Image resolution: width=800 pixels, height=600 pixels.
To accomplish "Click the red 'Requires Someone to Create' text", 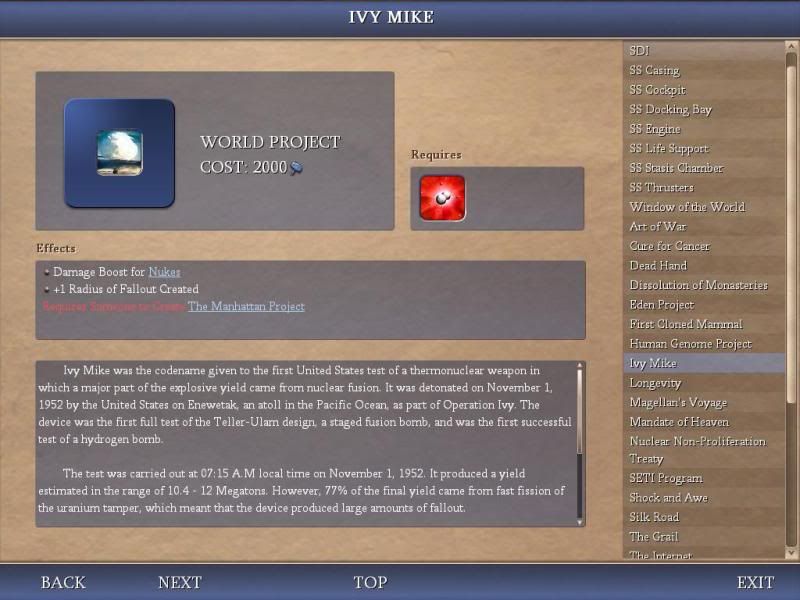I will coord(114,306).
